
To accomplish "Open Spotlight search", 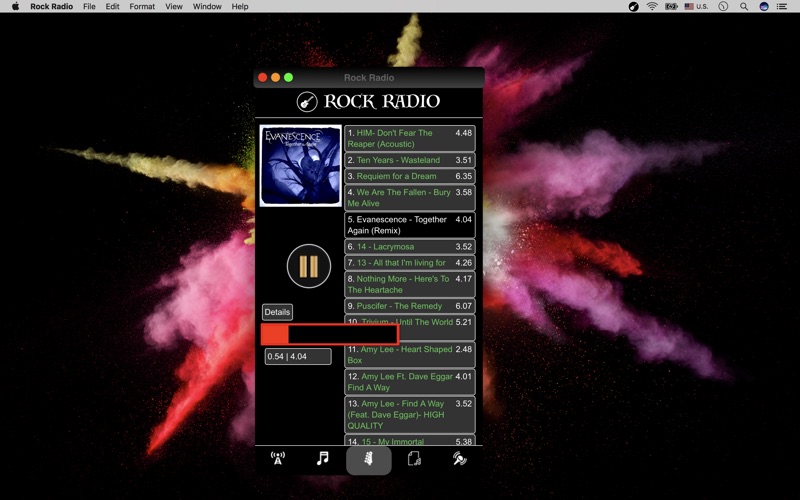I will pos(744,6).
